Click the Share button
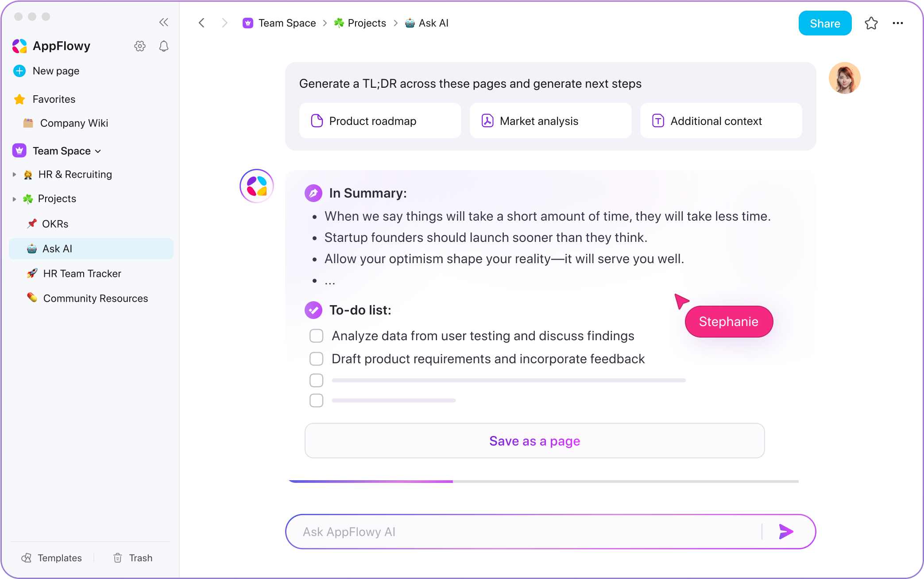The height and width of the screenshot is (579, 924). pyautogui.click(x=825, y=23)
